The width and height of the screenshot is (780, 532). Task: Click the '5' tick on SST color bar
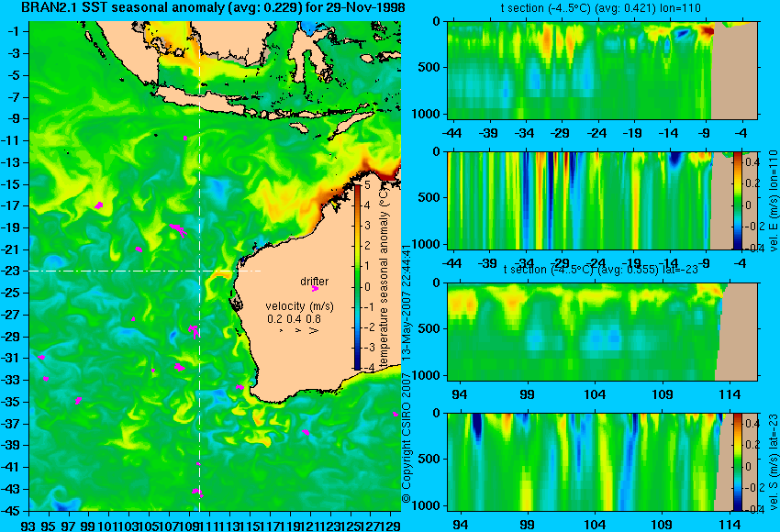click(368, 185)
